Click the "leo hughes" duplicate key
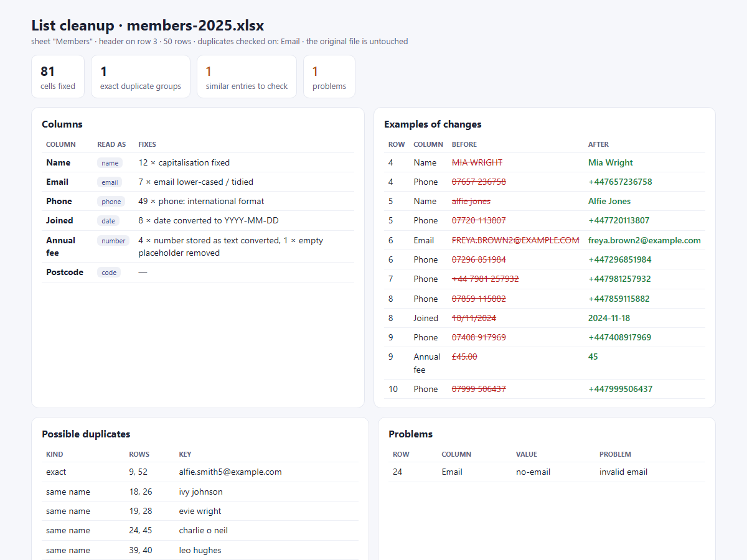747x560 pixels. (x=200, y=550)
